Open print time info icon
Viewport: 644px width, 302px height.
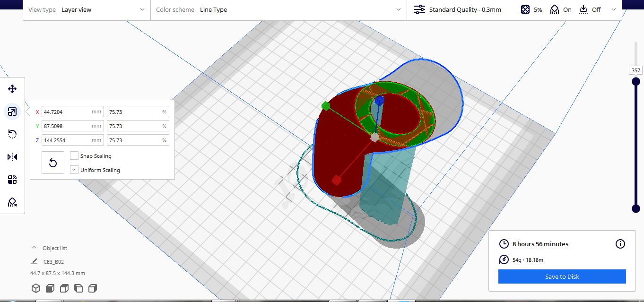pyautogui.click(x=620, y=244)
